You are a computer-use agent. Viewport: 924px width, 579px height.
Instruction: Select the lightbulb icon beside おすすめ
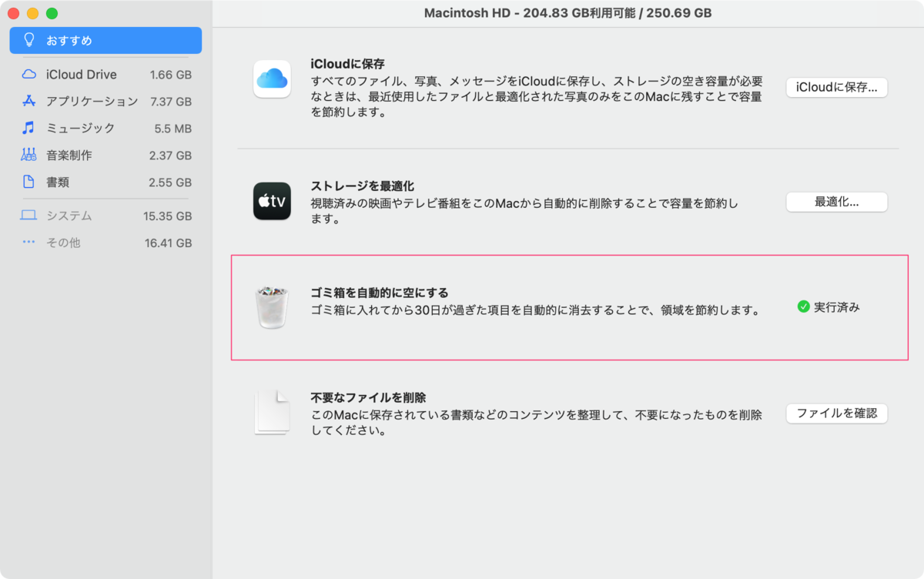(29, 40)
